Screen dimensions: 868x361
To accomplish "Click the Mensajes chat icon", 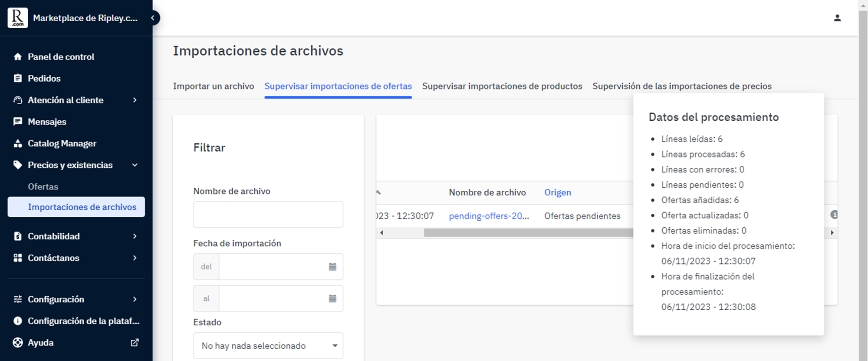I will click(x=18, y=122).
